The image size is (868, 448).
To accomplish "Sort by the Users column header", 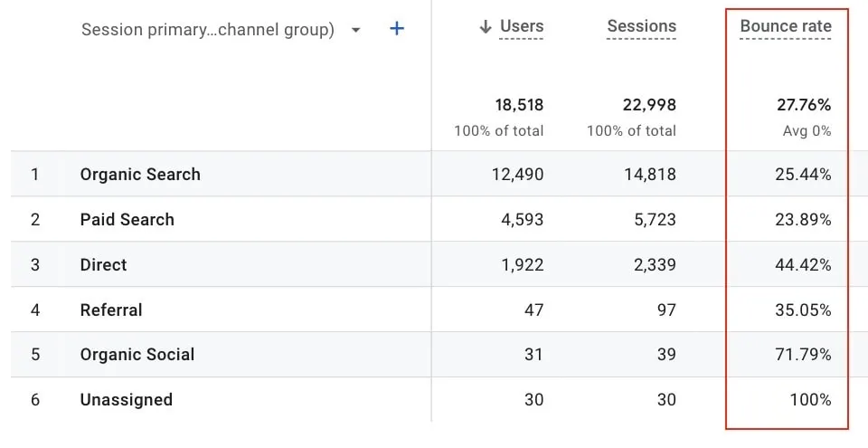I will pyautogui.click(x=522, y=26).
